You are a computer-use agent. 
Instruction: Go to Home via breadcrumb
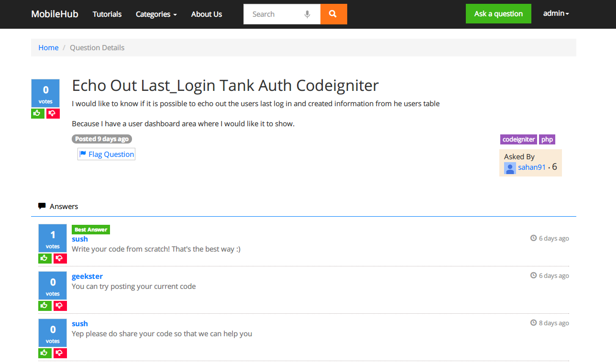pos(48,47)
